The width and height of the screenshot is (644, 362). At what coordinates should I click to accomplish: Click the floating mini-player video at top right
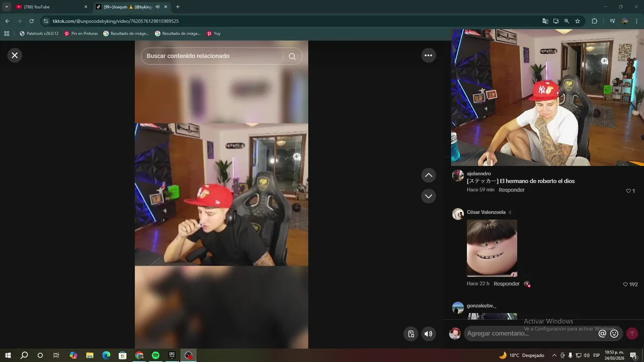click(x=547, y=98)
